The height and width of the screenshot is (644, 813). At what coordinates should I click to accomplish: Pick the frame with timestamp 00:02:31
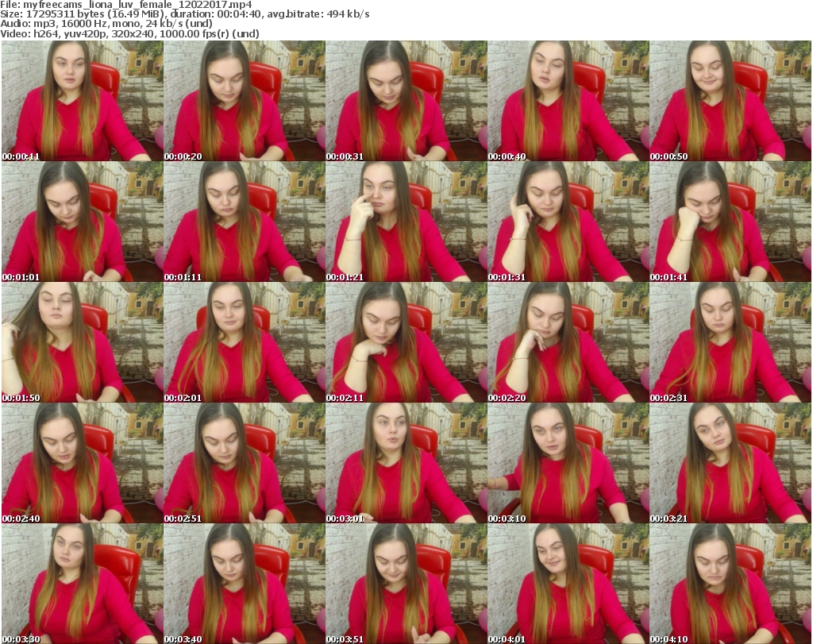click(730, 342)
